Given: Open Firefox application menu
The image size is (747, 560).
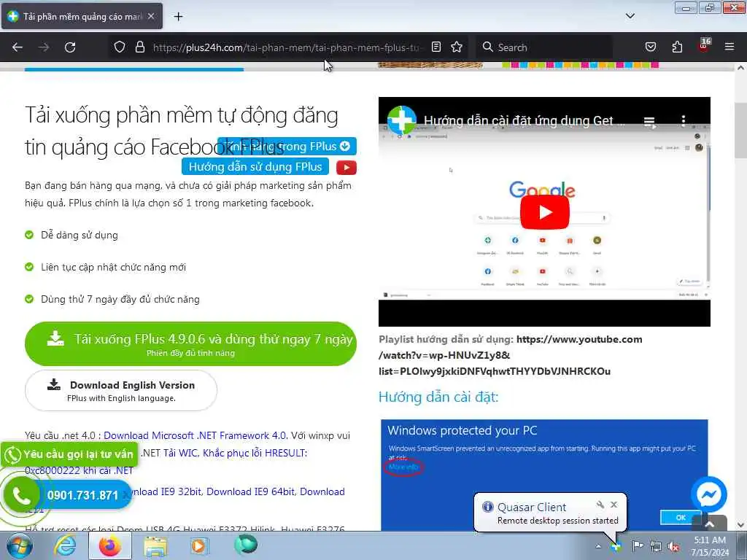Looking at the screenshot, I should [x=729, y=47].
